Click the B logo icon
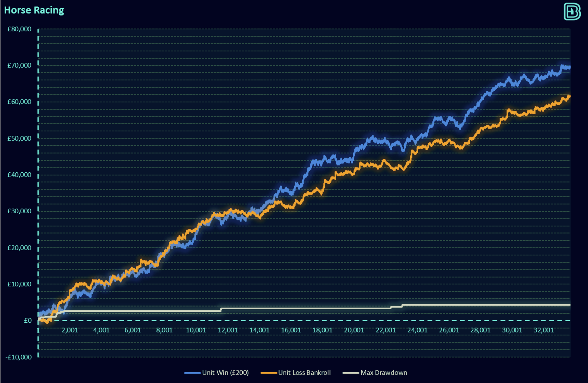This screenshot has height=383, width=588. click(572, 11)
